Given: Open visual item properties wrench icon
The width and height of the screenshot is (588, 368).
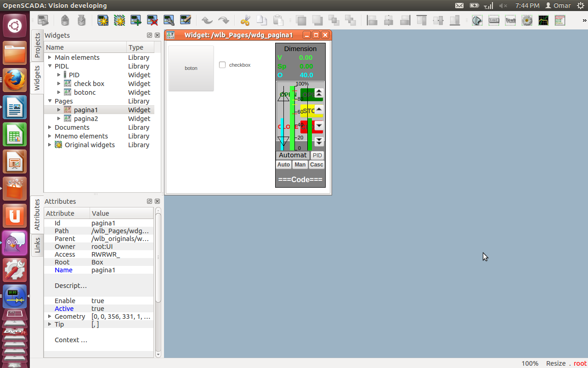Looking at the screenshot, I should (169, 20).
